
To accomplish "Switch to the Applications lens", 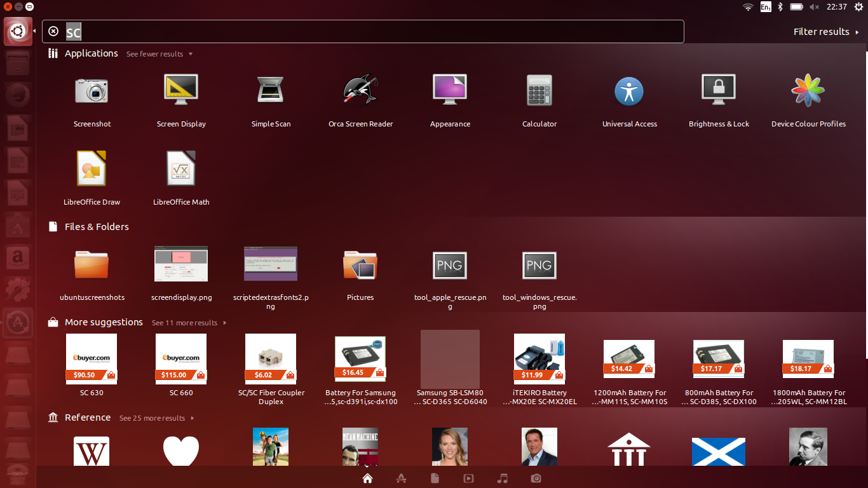I will 401,478.
